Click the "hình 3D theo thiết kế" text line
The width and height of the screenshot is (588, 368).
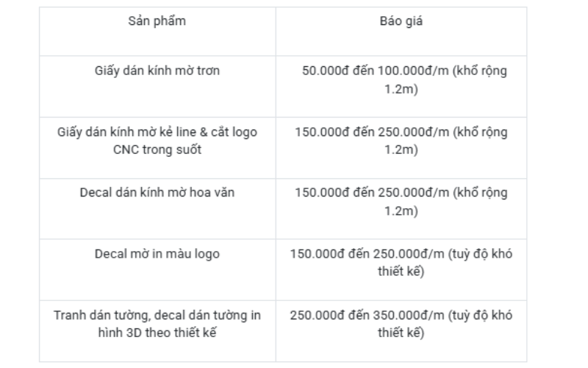[157, 333]
